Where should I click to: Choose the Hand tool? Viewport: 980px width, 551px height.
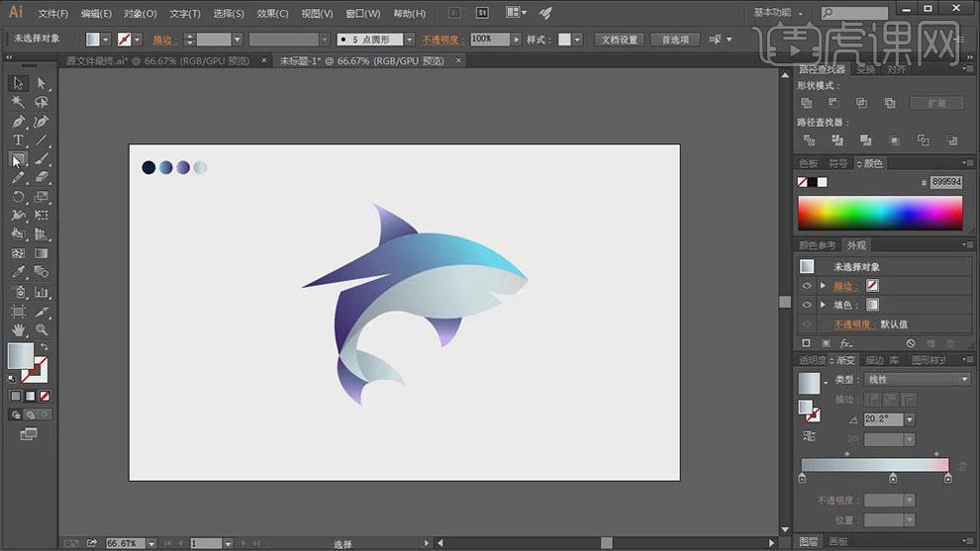(x=18, y=329)
